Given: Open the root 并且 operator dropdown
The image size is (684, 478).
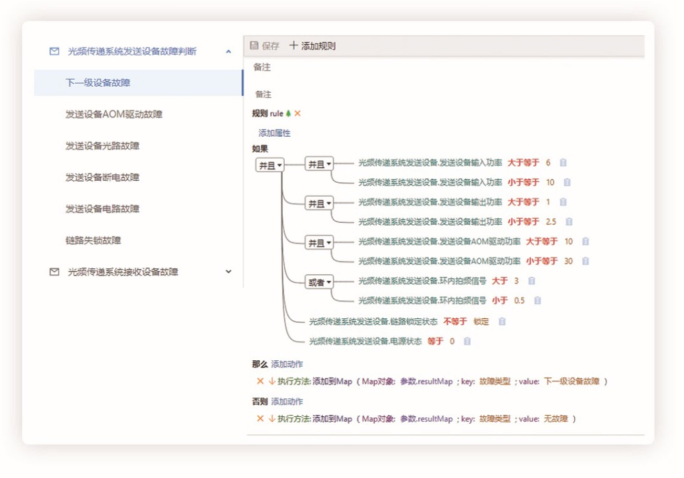Looking at the screenshot, I should point(270,165).
